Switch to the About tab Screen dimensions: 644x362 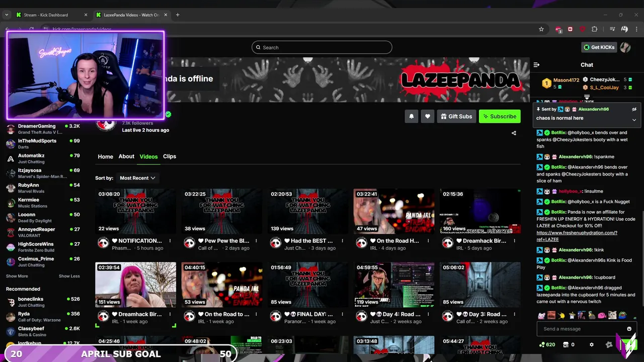pos(126,156)
